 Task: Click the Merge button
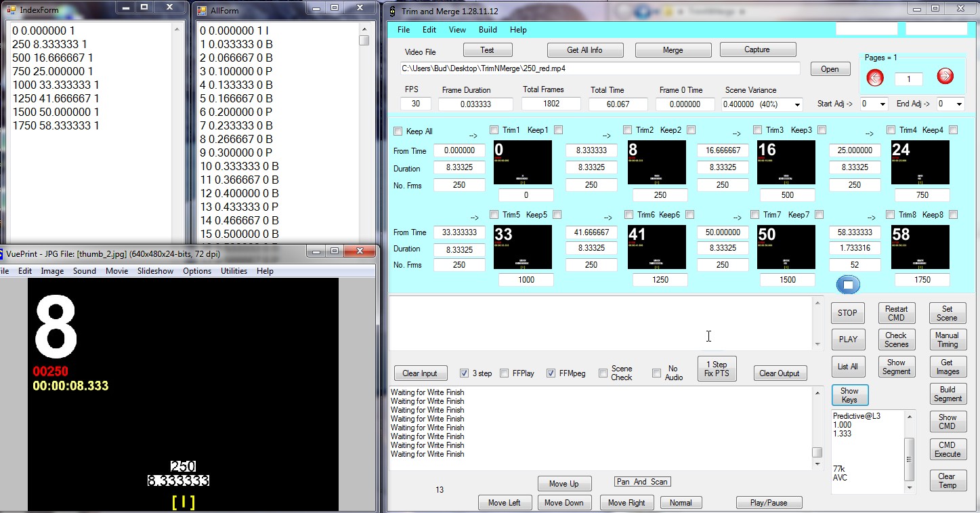point(673,50)
